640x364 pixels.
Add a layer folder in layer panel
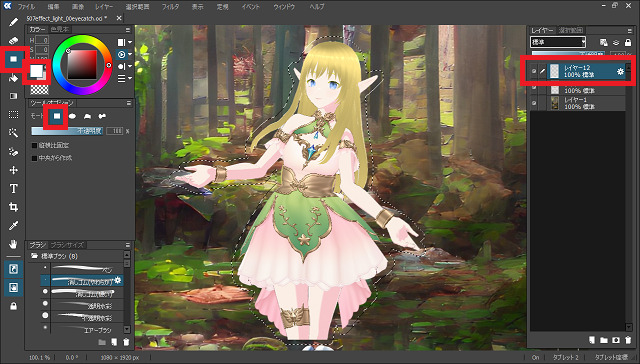(x=604, y=340)
